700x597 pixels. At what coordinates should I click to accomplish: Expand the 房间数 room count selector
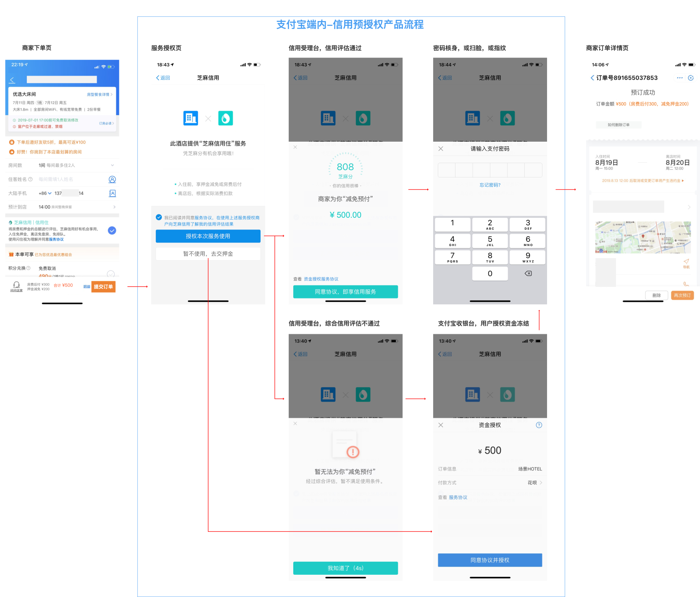click(62, 165)
